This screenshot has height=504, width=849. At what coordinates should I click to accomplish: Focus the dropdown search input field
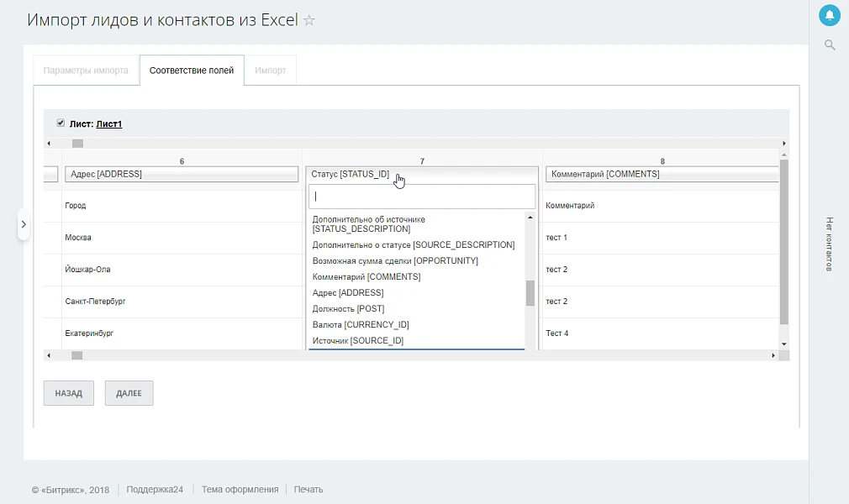[x=422, y=197]
